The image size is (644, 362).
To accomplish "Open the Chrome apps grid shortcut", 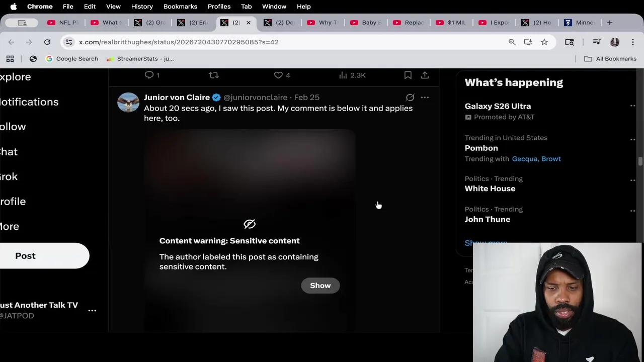I will click(10, 59).
